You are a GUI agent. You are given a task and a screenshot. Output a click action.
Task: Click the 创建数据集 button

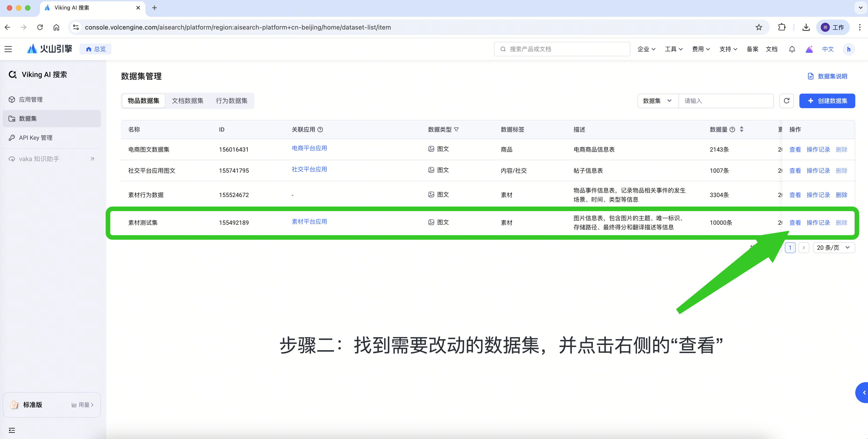click(827, 101)
